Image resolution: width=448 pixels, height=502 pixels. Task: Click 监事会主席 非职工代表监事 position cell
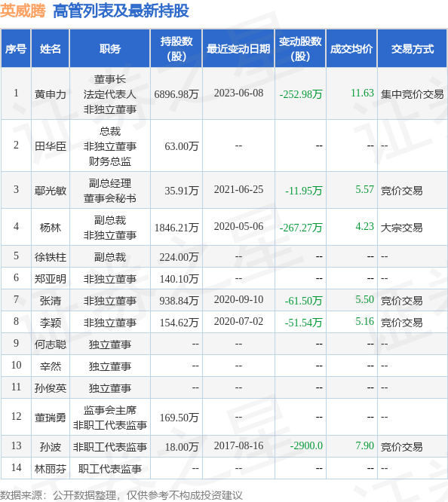point(110,418)
